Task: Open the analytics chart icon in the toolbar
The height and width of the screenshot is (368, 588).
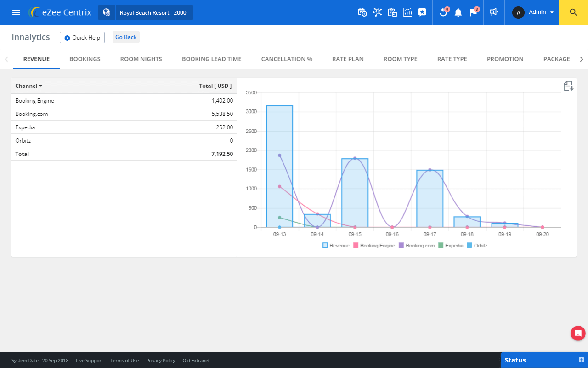Action: pos(407,12)
